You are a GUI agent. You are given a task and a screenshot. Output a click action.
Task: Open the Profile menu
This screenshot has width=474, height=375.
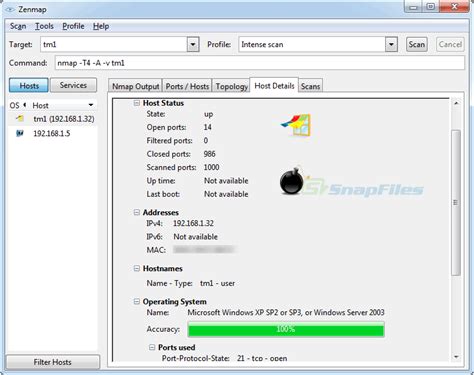point(73,26)
